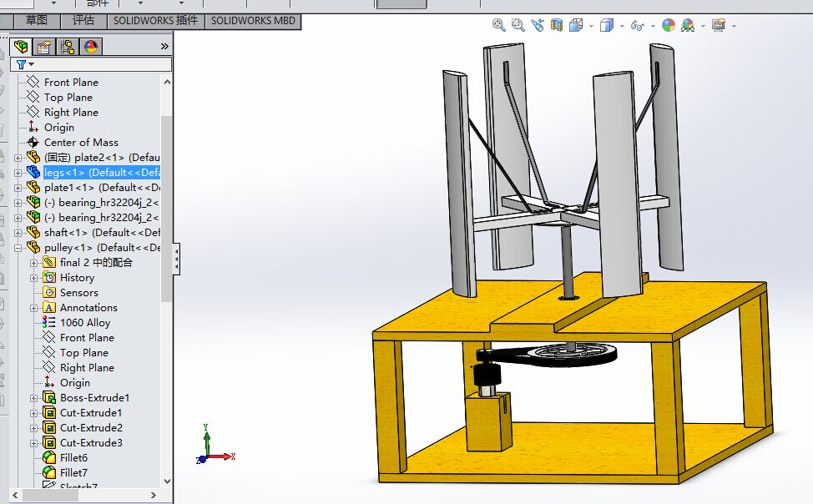Open the View Settings dropdown arrow
This screenshot has height=504, width=813.
[x=734, y=26]
